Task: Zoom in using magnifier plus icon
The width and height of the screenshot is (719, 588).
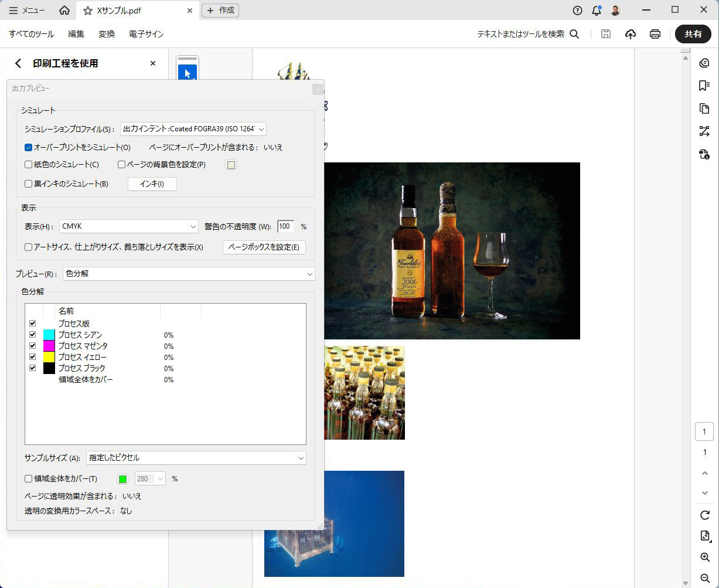Action: point(705,557)
